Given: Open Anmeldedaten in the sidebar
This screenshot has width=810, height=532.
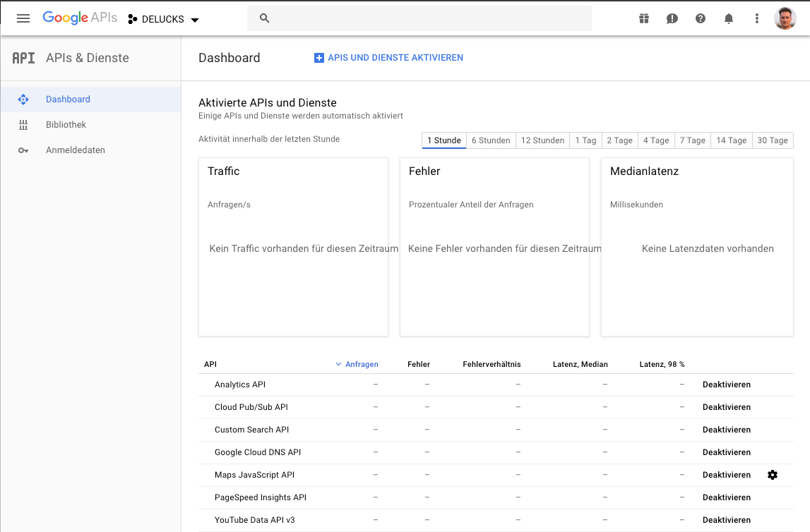Looking at the screenshot, I should 91,150.
